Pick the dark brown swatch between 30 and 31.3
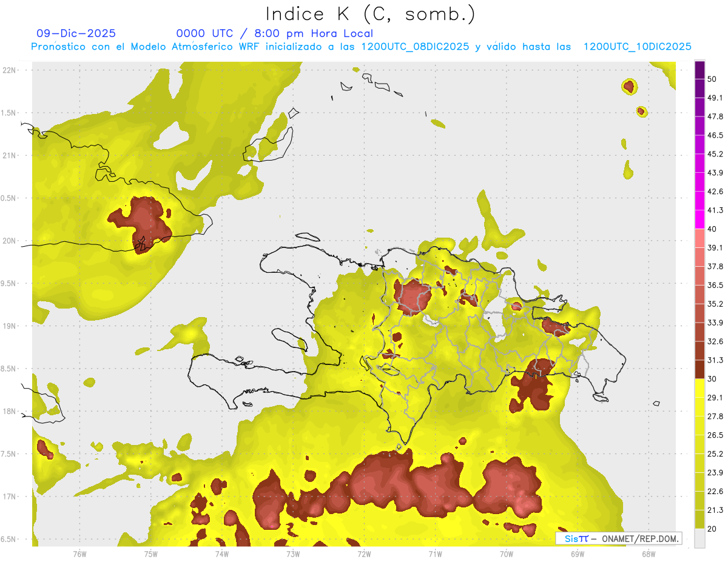 click(700, 369)
